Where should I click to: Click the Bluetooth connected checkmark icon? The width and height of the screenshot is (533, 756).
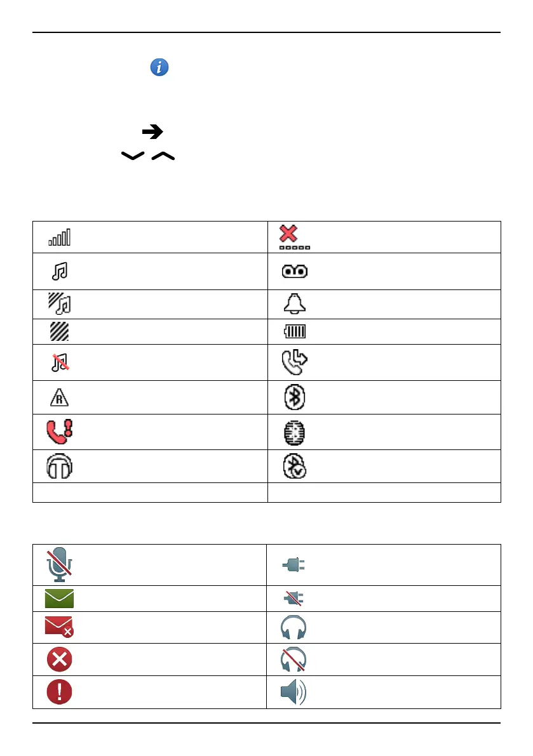pyautogui.click(x=295, y=467)
